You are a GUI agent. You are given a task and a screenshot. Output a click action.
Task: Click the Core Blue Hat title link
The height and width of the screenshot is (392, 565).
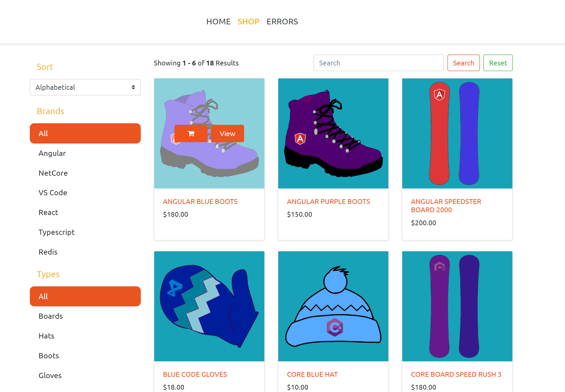pos(312,374)
